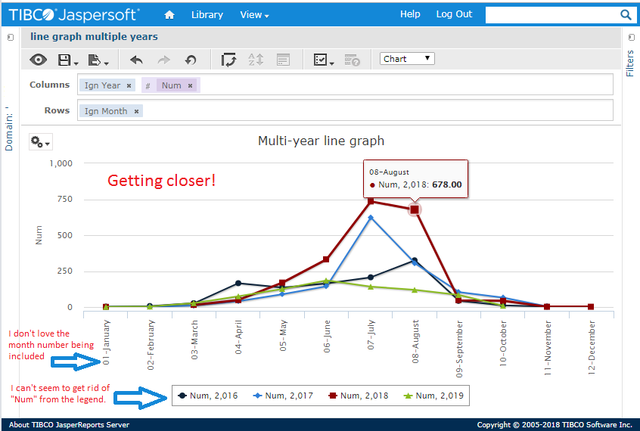Toggle Num, 2,018 legend series

click(358, 395)
